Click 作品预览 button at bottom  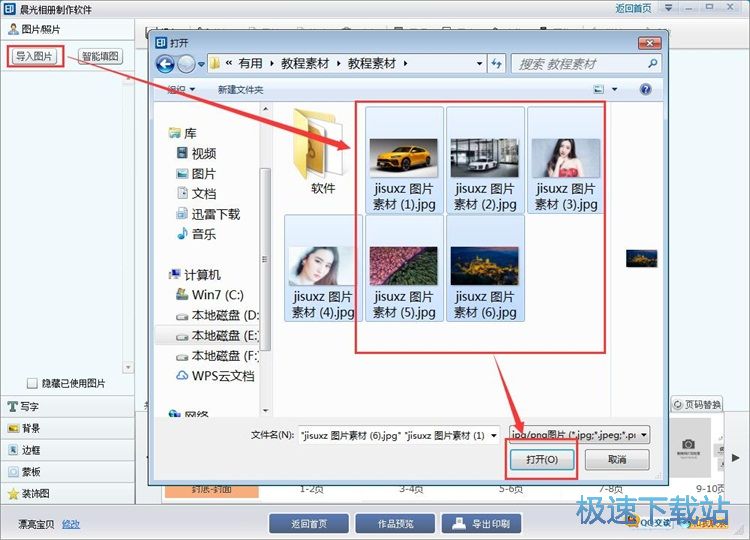[395, 524]
